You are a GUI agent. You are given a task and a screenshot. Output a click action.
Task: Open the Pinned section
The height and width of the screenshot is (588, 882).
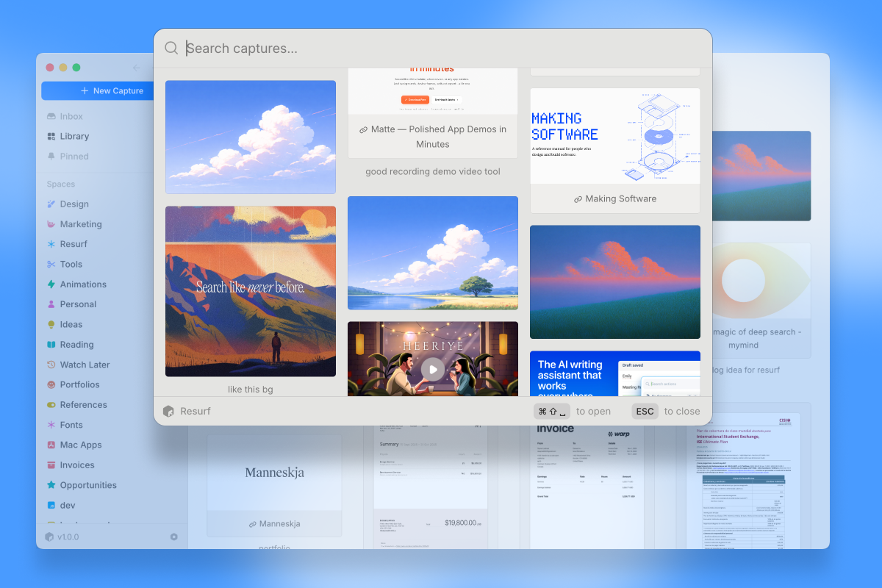tap(74, 156)
